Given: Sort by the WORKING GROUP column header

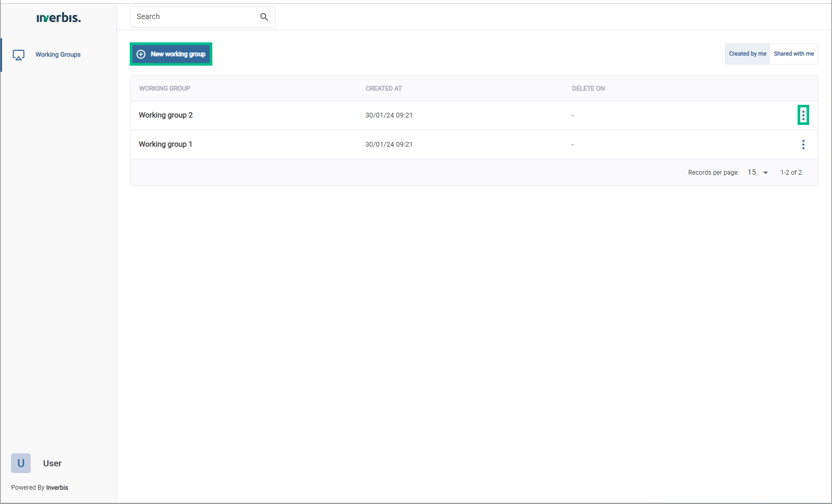Looking at the screenshot, I should coord(164,88).
